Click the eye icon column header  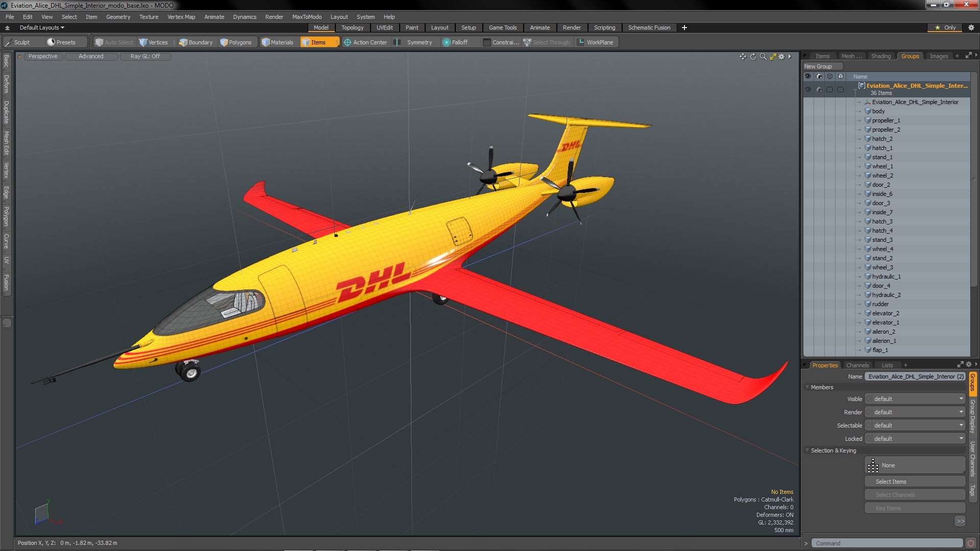pos(808,77)
